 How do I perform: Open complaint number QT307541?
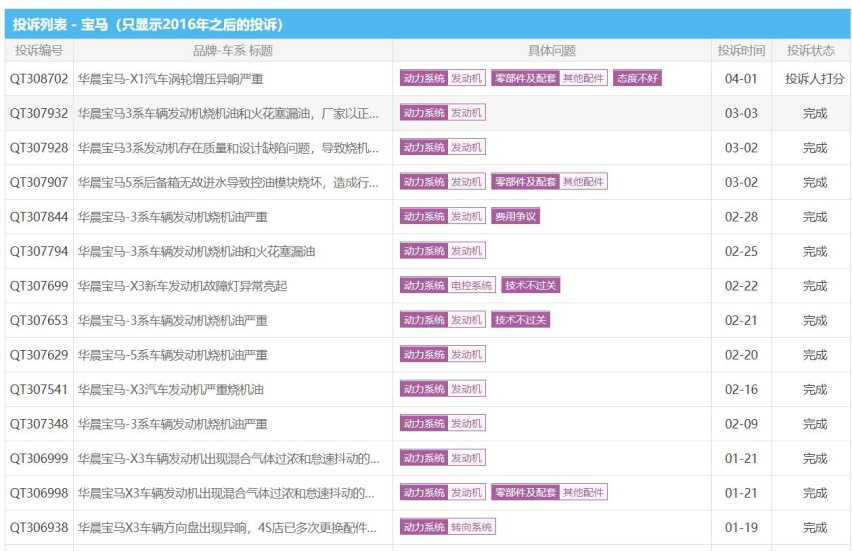pyautogui.click(x=39, y=389)
